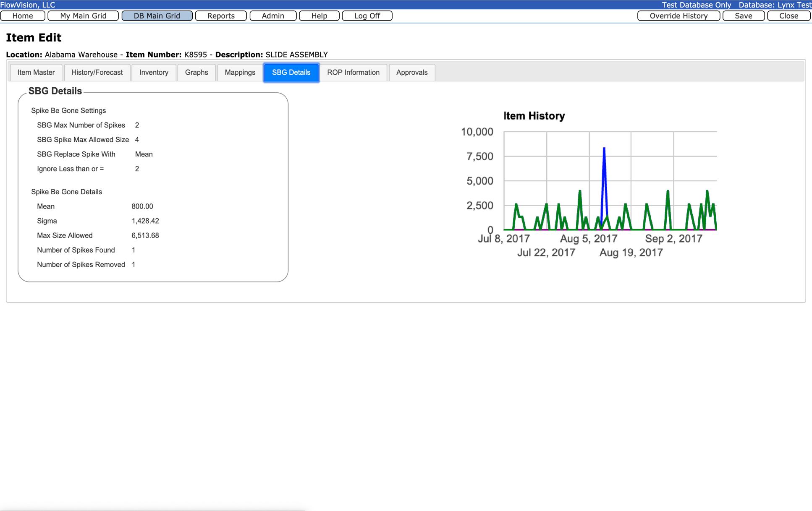Open the Help menu
Image resolution: width=812 pixels, height=511 pixels.
(319, 16)
